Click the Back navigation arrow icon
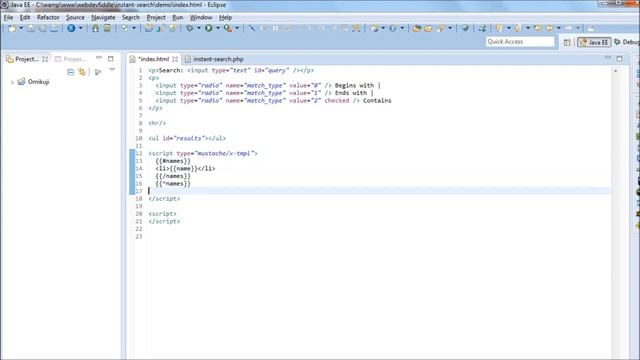 pos(550,28)
